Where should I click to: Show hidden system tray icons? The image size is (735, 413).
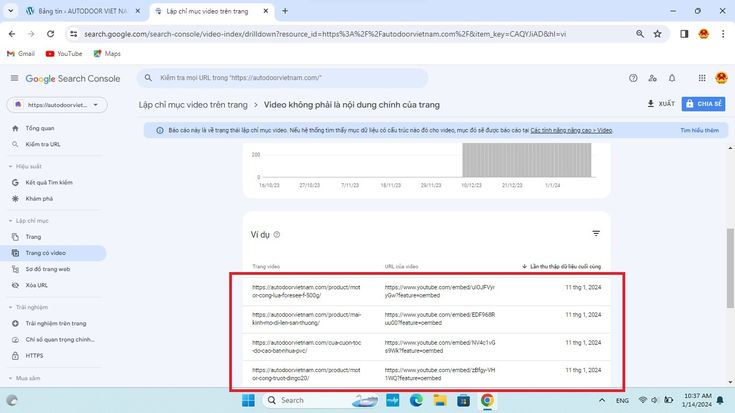point(602,400)
